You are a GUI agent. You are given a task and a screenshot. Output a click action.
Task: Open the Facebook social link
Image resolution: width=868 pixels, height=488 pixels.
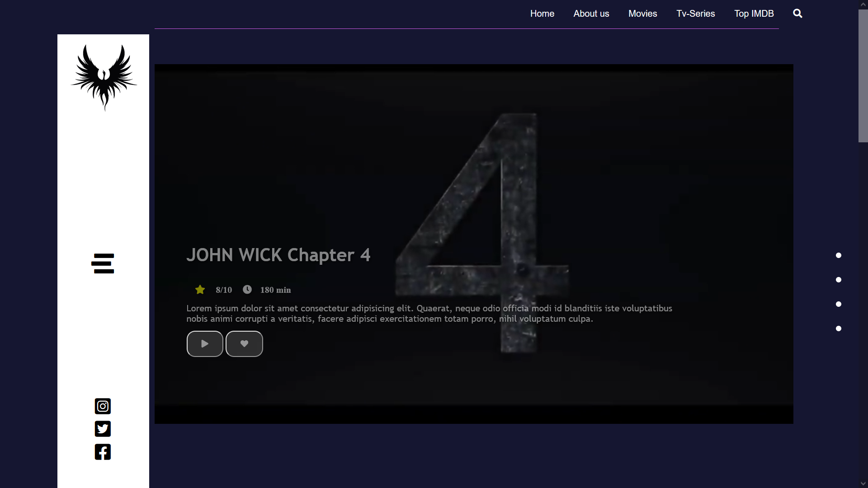click(x=103, y=452)
